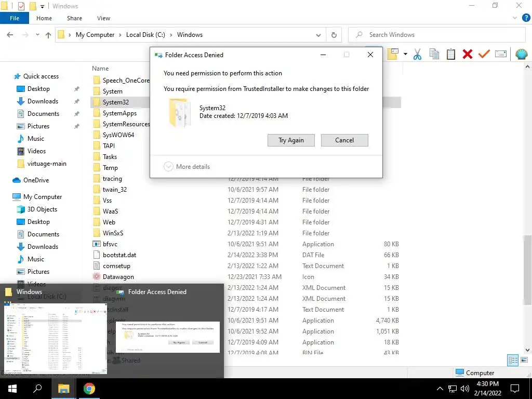Go back with the Back arrow
Viewport: 532px width, 399px height.
10,35
